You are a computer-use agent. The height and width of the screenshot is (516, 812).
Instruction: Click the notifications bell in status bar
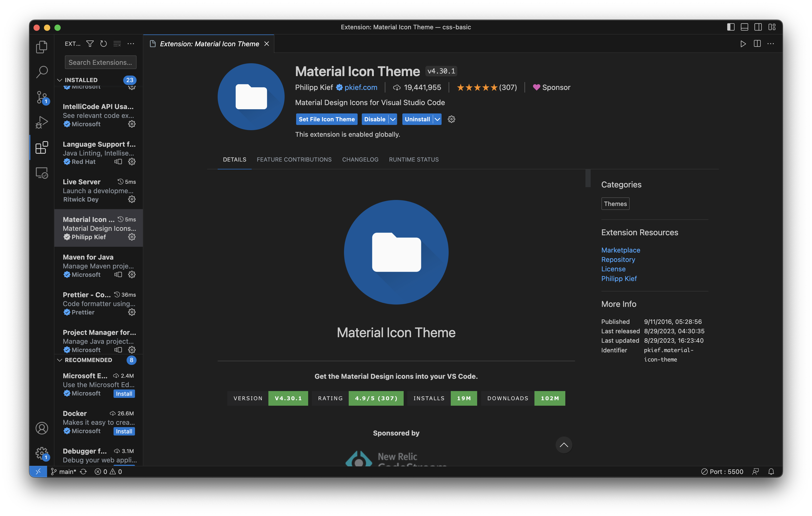(x=771, y=471)
